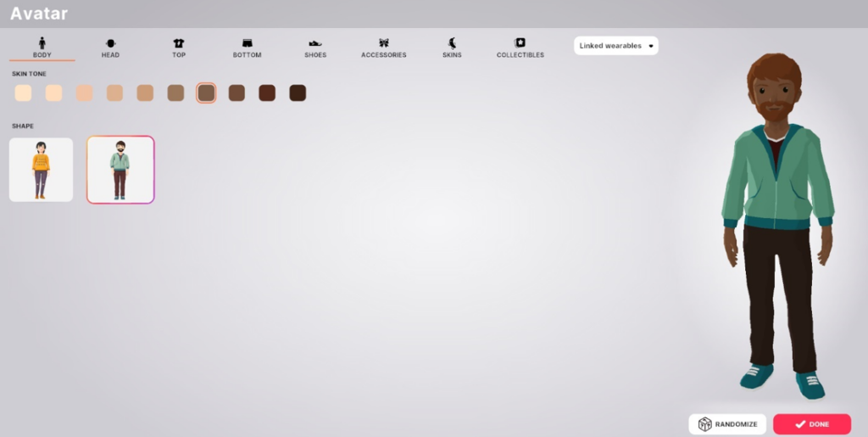
Task: Click the currently selected seventh skin tone swatch
Action: pos(206,93)
